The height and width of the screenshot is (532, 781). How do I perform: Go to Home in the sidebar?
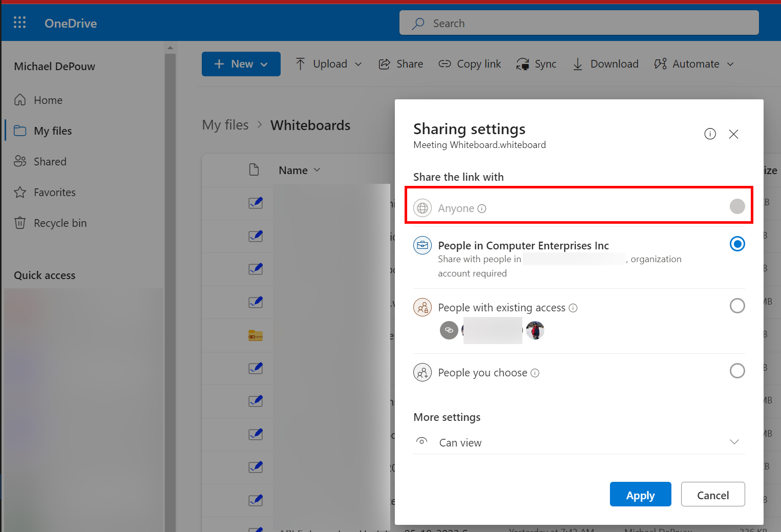pos(48,100)
